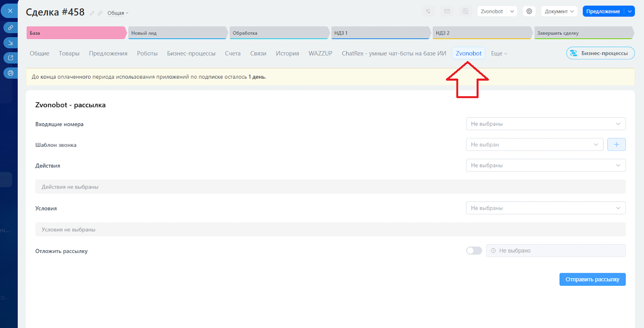
Task: Open История tab
Action: coord(287,53)
